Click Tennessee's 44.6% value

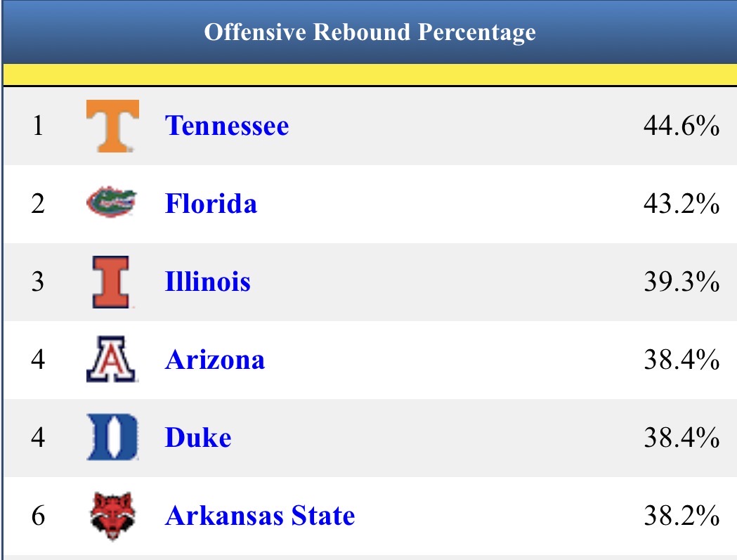(x=681, y=126)
